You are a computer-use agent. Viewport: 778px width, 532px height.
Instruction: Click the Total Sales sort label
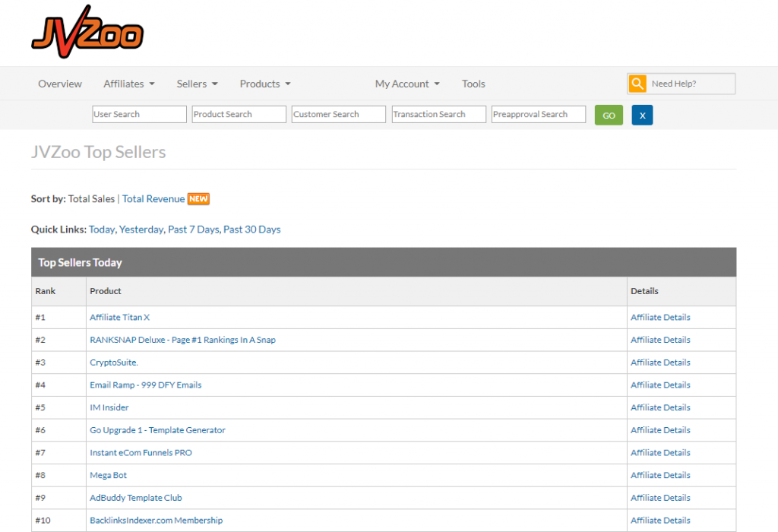point(91,198)
